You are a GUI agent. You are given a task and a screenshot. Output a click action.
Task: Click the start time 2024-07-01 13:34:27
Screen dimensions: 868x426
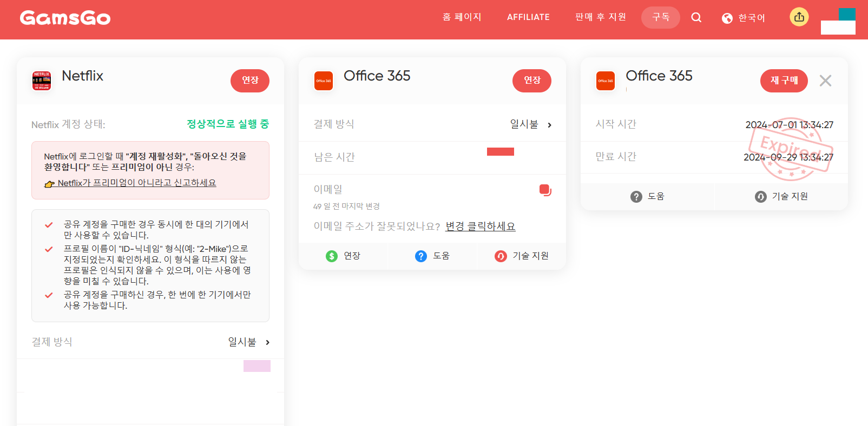point(790,125)
